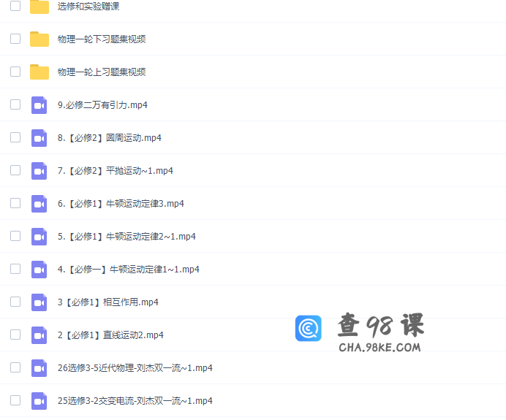
Task: Open folder name 物理一轮下习题集视频
Action: (x=102, y=39)
